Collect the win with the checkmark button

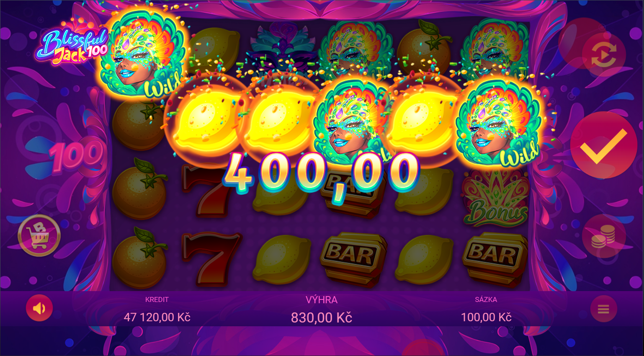pyautogui.click(x=603, y=145)
